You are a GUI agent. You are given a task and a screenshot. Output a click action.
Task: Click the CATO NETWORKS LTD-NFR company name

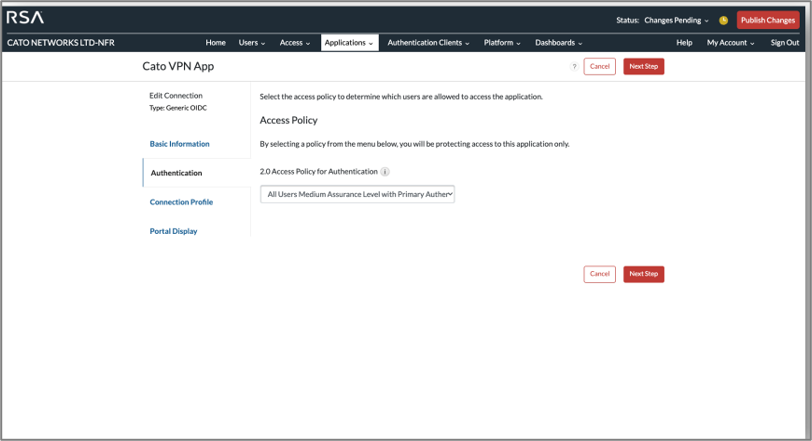pos(61,42)
